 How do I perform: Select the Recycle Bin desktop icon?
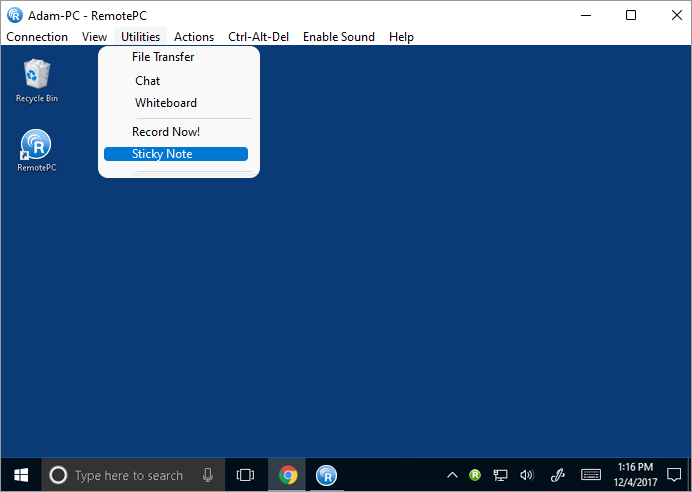(37, 81)
